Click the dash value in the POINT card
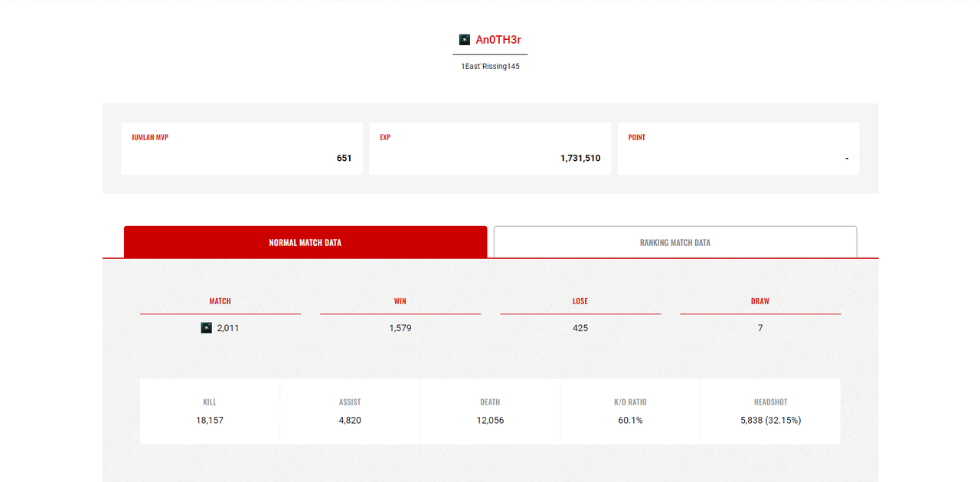The width and height of the screenshot is (980, 482). point(847,159)
